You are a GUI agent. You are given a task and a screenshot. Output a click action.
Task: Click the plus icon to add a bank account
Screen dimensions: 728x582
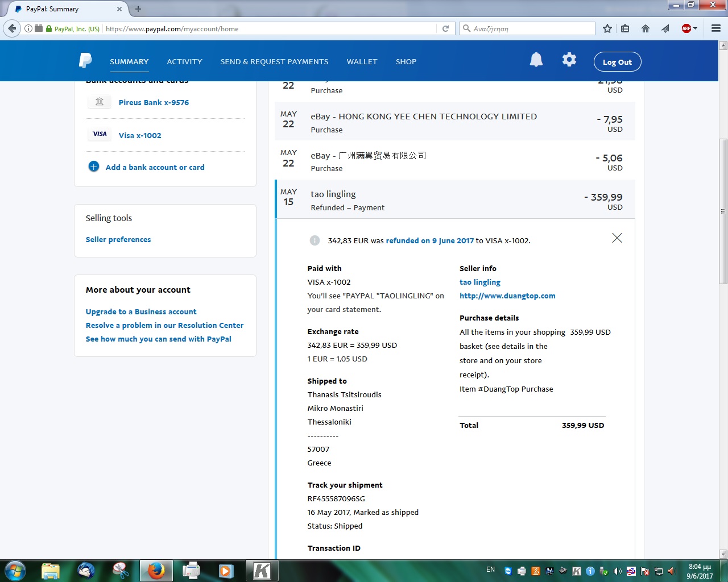pos(94,167)
